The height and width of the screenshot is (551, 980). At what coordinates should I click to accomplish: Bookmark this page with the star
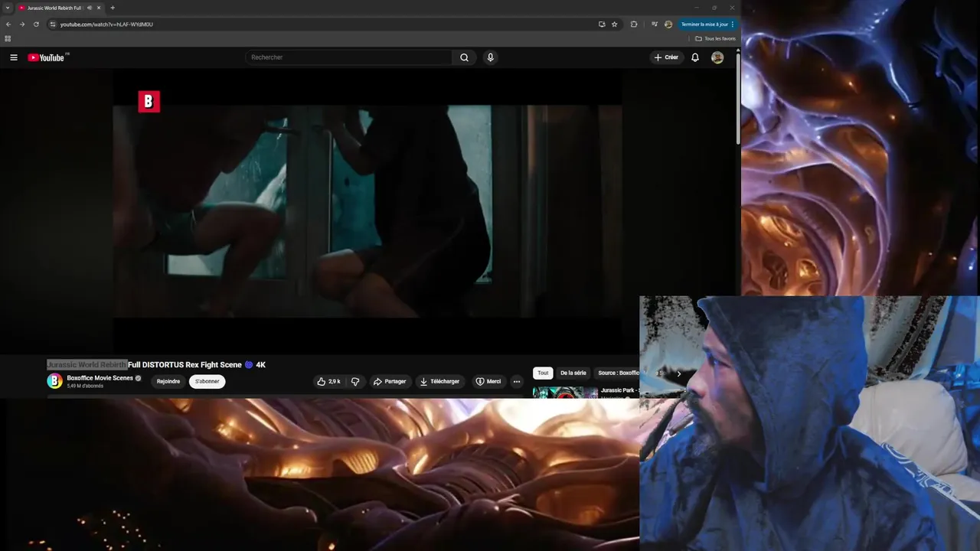pos(614,24)
